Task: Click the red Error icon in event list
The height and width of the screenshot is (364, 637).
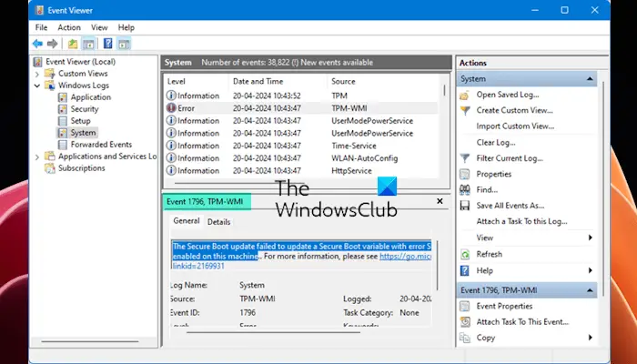Action: (x=171, y=108)
